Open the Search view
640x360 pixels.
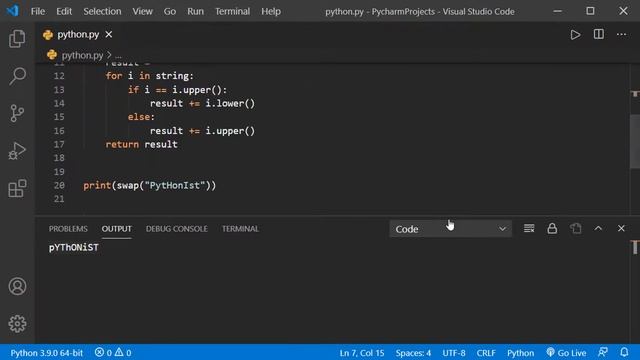tap(17, 76)
